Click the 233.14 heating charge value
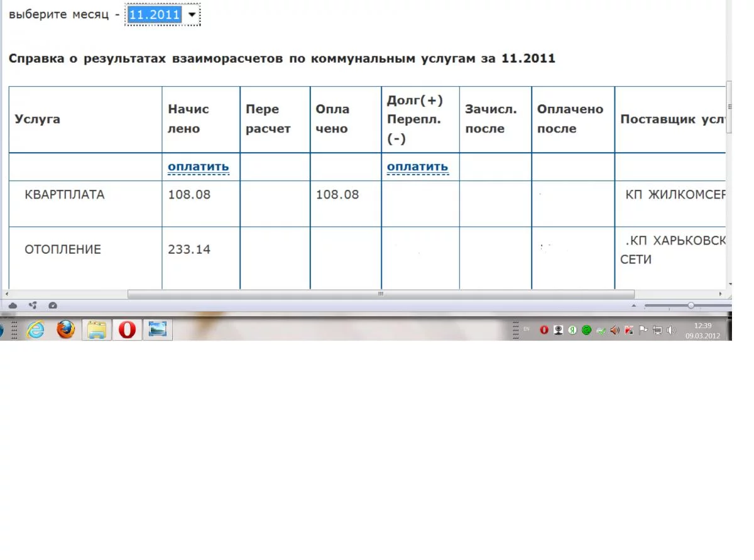 pyautogui.click(x=189, y=250)
